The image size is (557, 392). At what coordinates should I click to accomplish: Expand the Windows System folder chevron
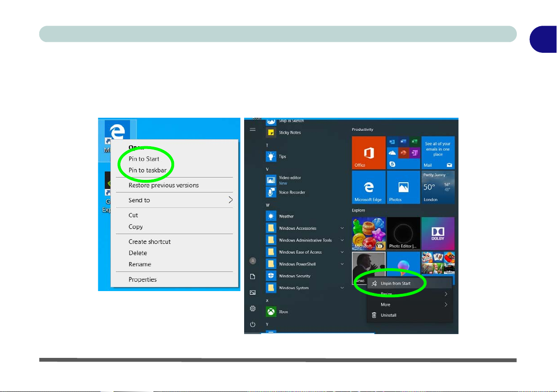tap(342, 288)
